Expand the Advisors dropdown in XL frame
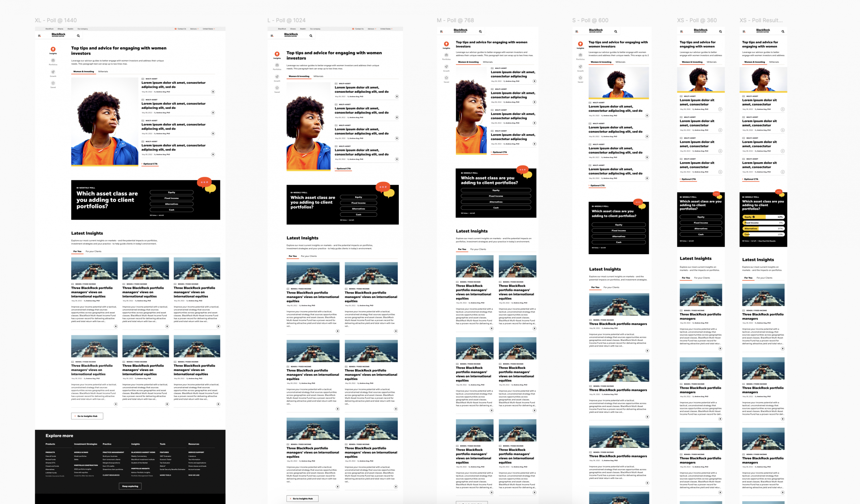The height and width of the screenshot is (504, 860). (194, 29)
